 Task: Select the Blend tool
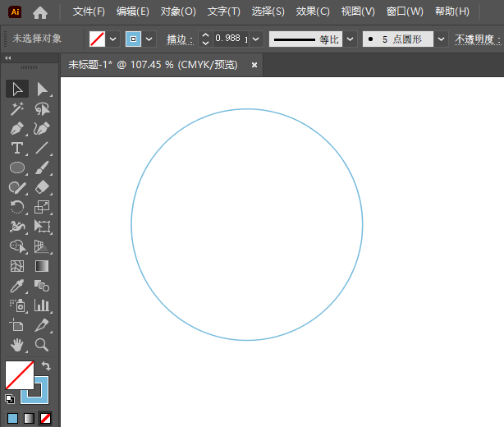click(x=42, y=286)
